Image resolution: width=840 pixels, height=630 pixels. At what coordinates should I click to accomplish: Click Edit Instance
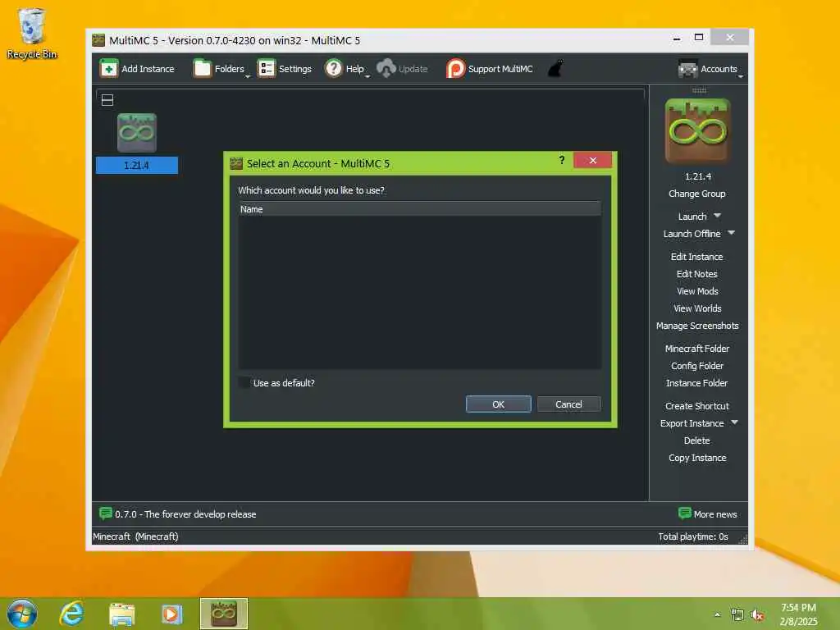697,257
